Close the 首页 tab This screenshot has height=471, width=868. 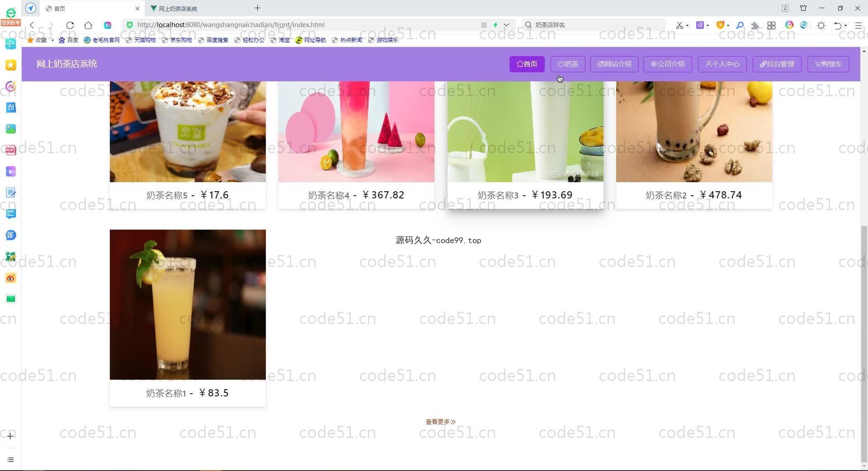tap(137, 9)
